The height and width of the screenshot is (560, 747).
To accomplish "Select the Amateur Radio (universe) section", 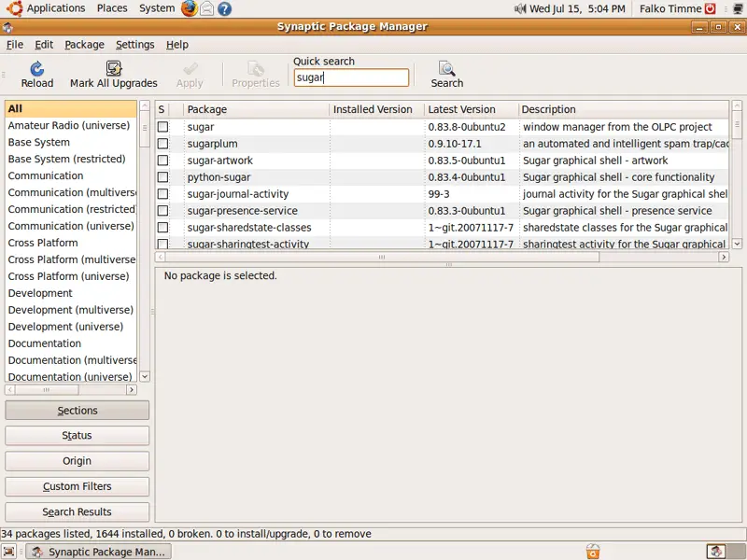I will [x=71, y=125].
